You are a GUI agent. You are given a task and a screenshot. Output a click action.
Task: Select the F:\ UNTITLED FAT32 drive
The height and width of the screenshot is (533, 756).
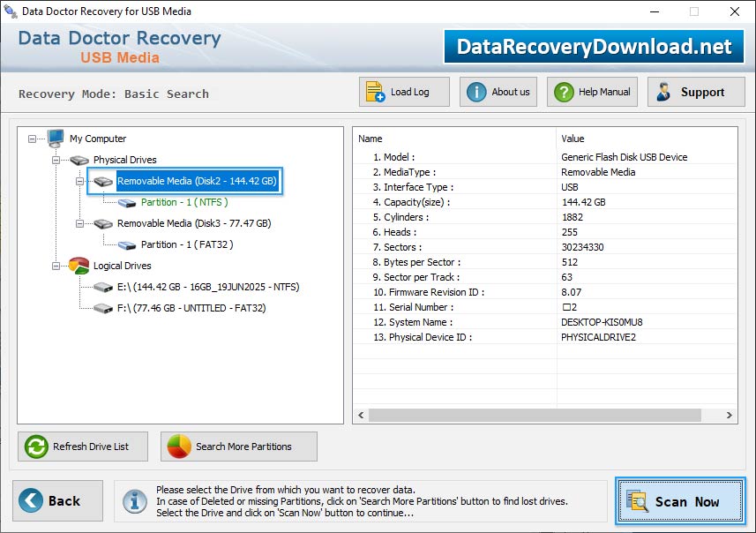pos(191,308)
